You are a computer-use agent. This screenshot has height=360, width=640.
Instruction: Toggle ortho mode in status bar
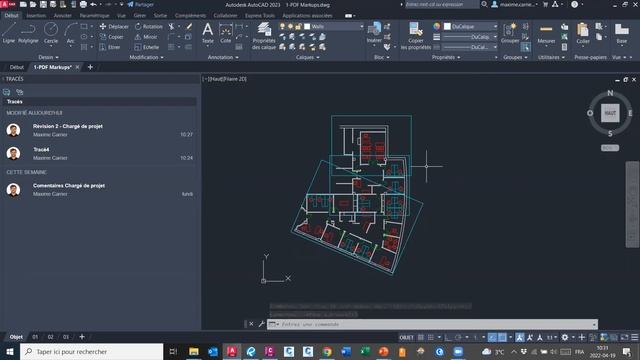(x=448, y=337)
